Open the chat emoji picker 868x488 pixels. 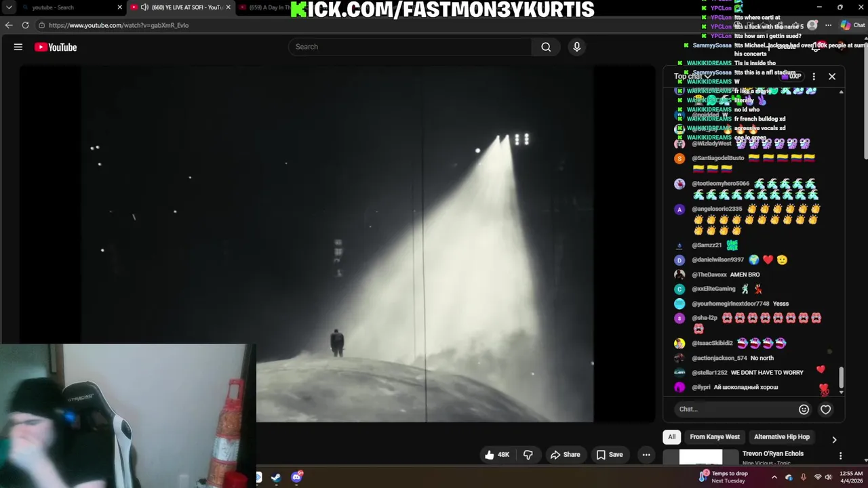point(804,409)
